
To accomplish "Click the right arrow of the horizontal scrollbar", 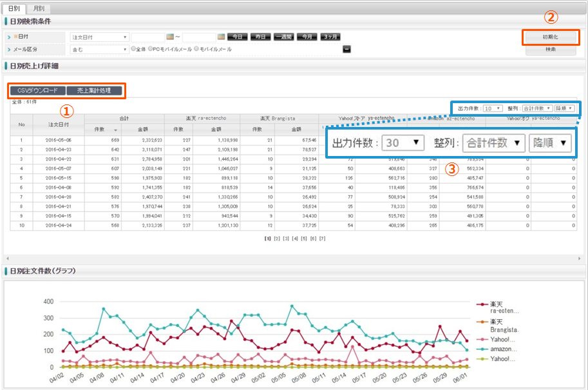I will [x=580, y=258].
